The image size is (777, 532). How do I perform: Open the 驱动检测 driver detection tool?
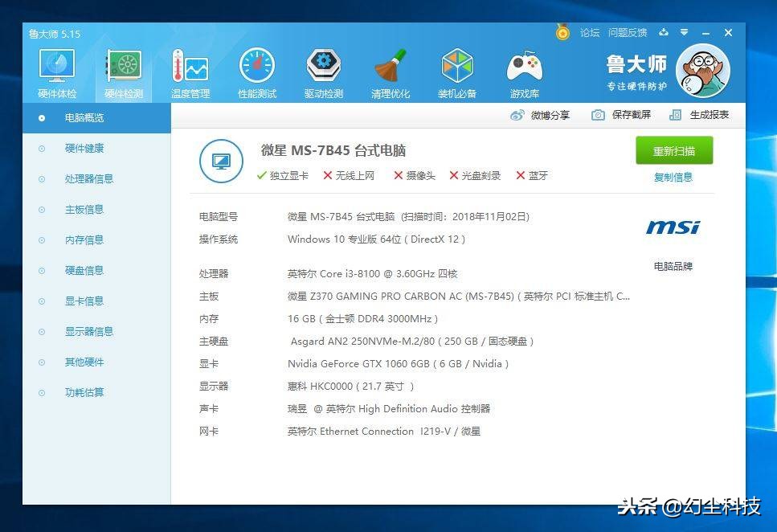tap(323, 72)
